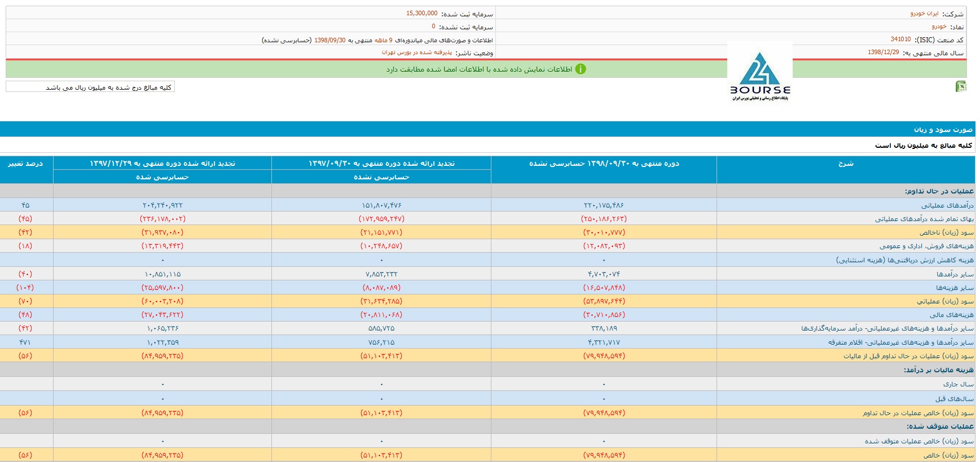The height and width of the screenshot is (462, 980).
Task: Click the heading 'عملیات متوقف شده'
Action: pyautogui.click(x=941, y=426)
